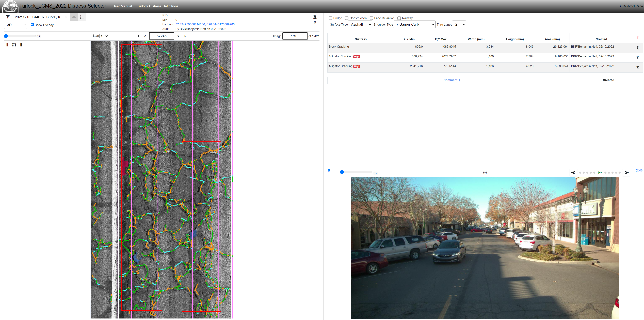Uncheck Show Overlay checkbox
Screen dimensions: 644x320
[32, 24]
